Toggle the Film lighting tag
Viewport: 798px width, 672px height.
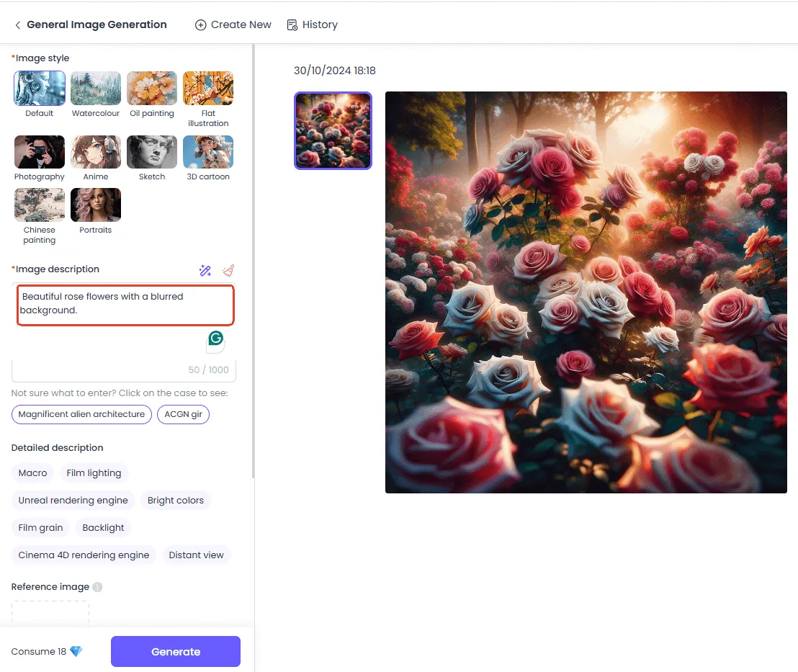pyautogui.click(x=94, y=473)
